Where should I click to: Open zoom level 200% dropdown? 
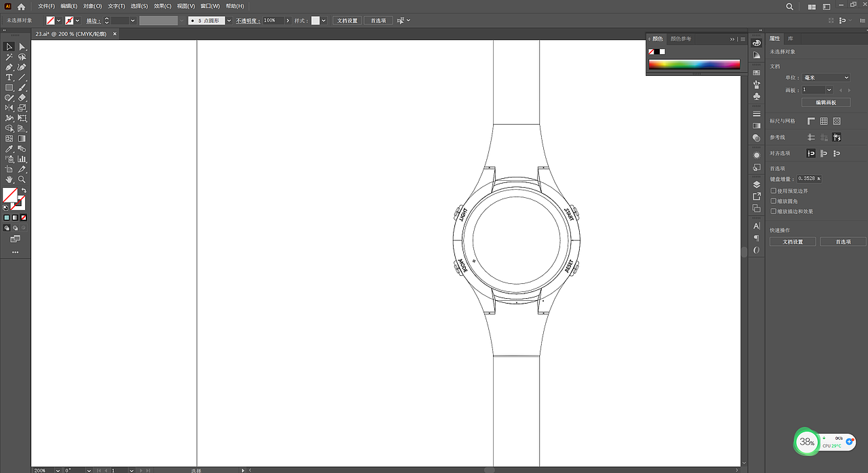[x=58, y=470]
